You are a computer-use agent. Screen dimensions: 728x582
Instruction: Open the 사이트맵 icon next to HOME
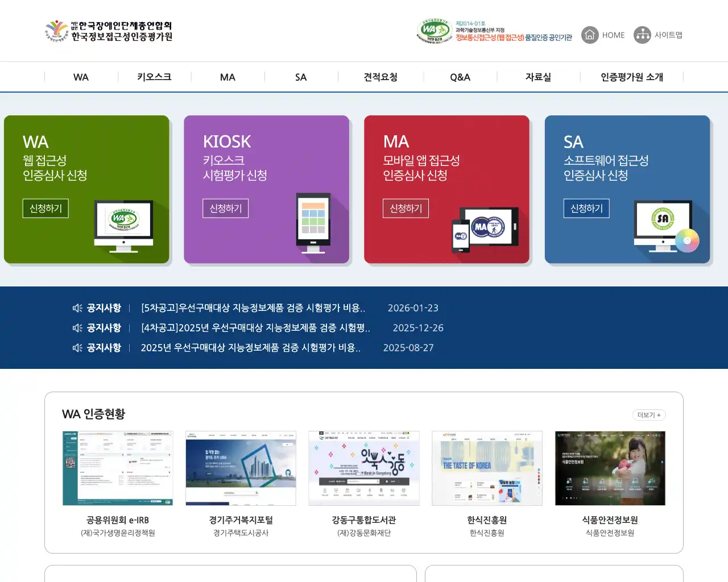pyautogui.click(x=642, y=35)
